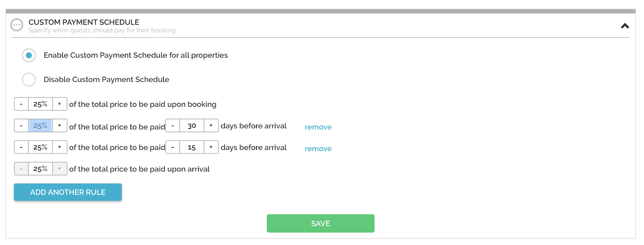Increase percentage for the 30 days rule
This screenshot has height=245, width=644.
point(60,126)
